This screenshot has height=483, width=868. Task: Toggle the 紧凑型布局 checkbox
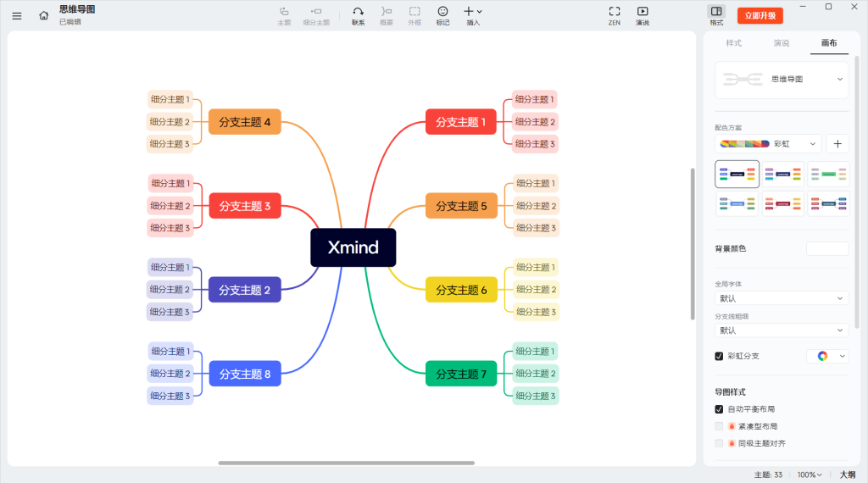point(719,426)
